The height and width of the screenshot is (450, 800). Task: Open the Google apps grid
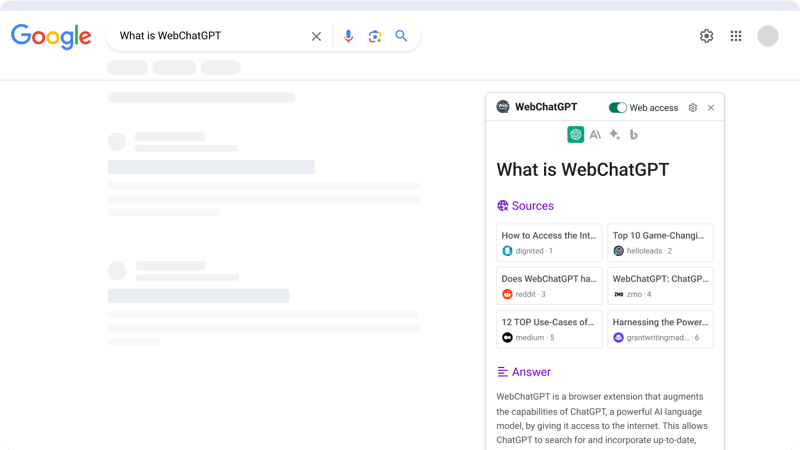click(x=736, y=36)
